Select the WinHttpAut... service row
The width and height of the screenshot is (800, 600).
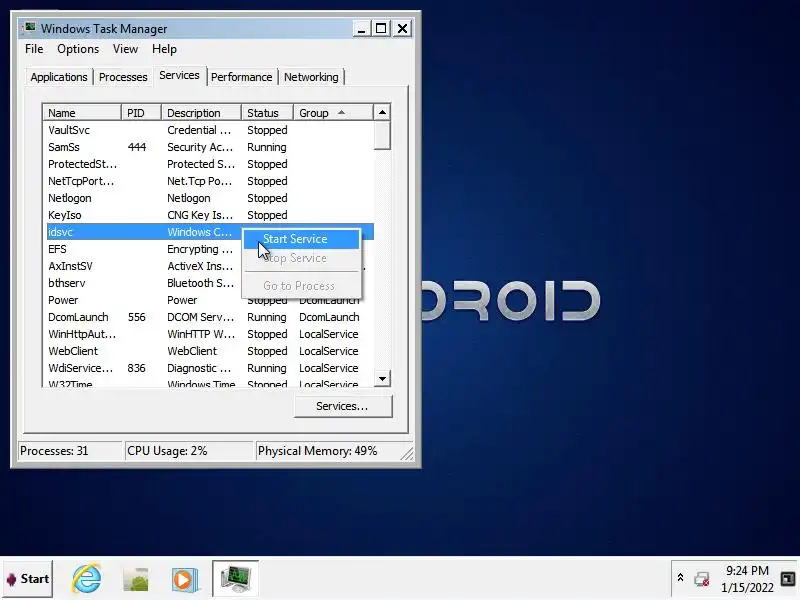[210, 334]
